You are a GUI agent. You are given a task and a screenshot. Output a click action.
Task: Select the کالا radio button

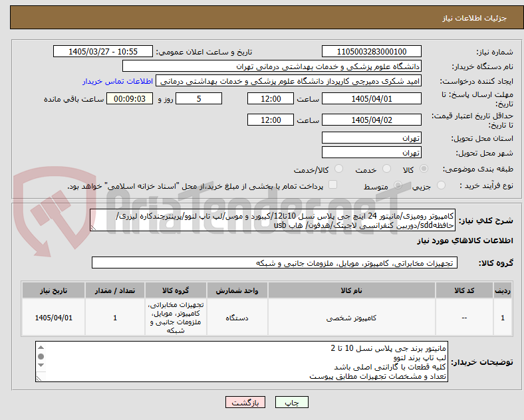tap(424, 169)
